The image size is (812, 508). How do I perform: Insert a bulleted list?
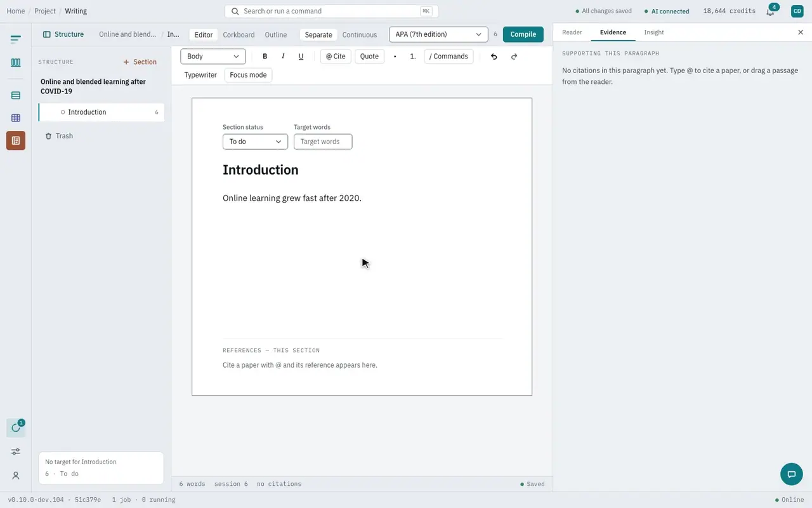pyautogui.click(x=395, y=57)
